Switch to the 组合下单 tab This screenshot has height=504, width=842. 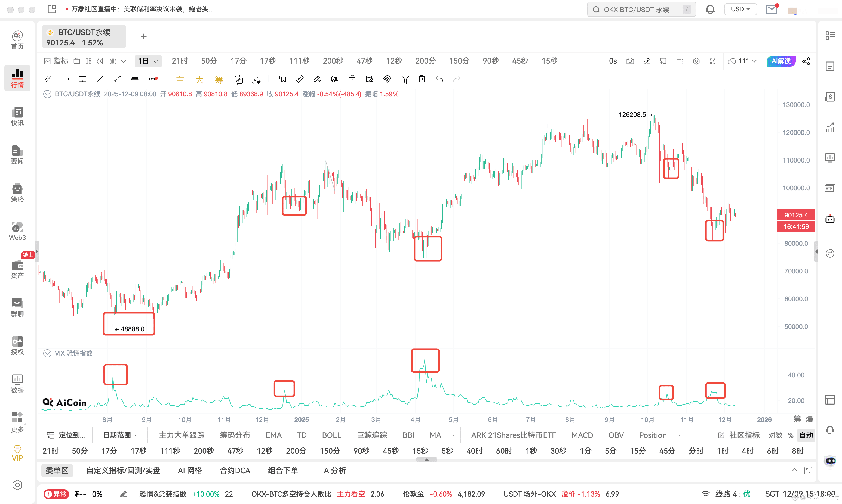283,470
